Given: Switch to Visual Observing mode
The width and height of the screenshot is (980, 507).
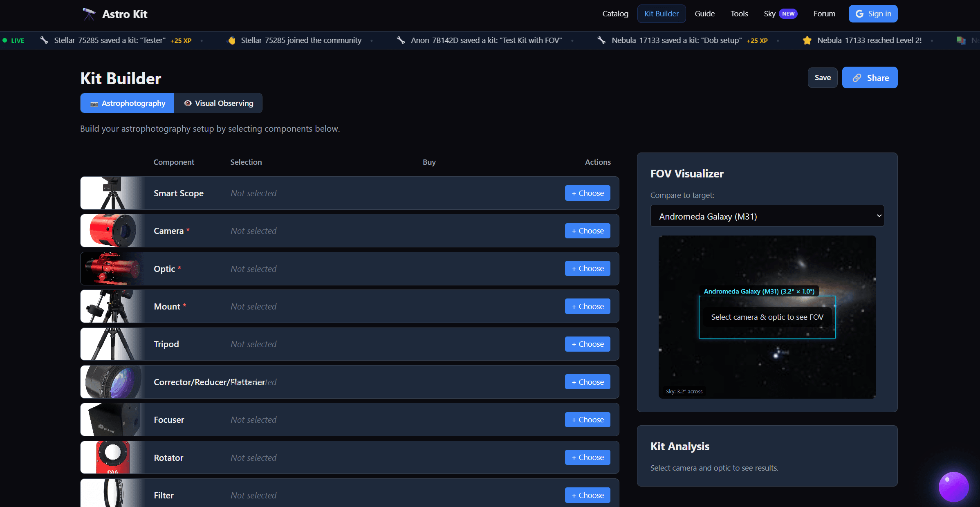Looking at the screenshot, I should click(219, 103).
